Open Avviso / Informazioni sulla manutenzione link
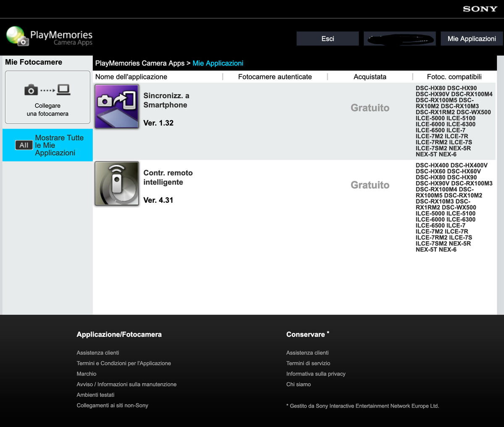The height and width of the screenshot is (427, 504). (x=126, y=384)
